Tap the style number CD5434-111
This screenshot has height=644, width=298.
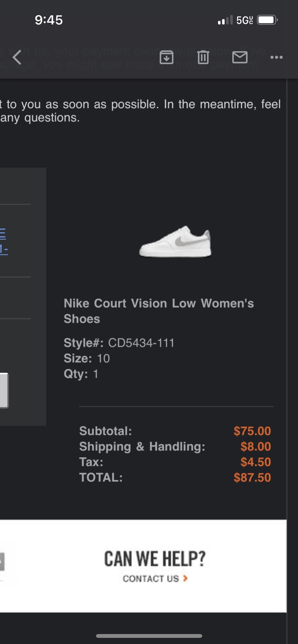tap(141, 343)
